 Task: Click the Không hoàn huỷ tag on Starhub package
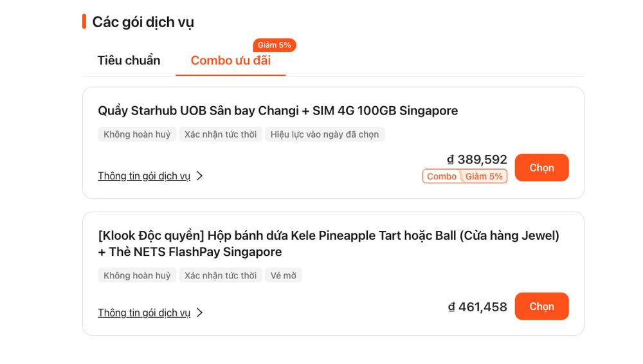pos(137,134)
